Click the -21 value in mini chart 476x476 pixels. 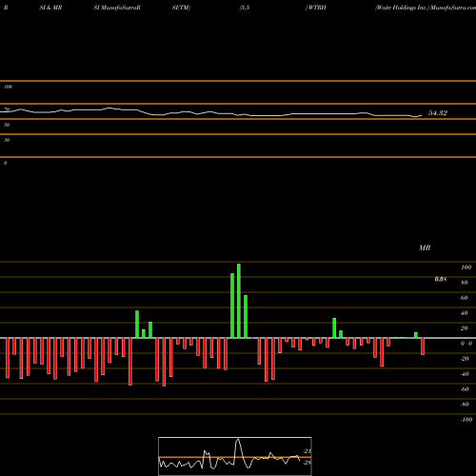click(x=307, y=451)
